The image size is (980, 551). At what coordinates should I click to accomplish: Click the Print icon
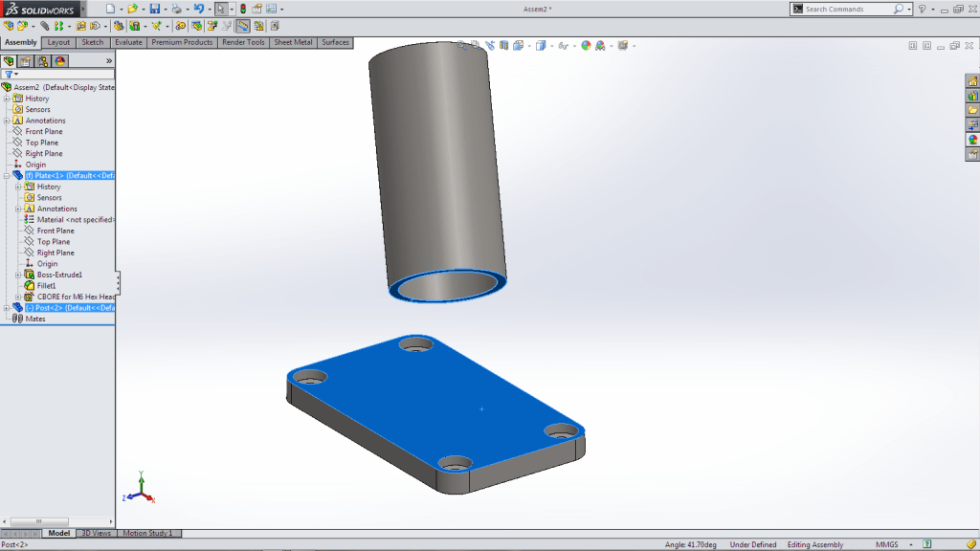click(x=176, y=9)
